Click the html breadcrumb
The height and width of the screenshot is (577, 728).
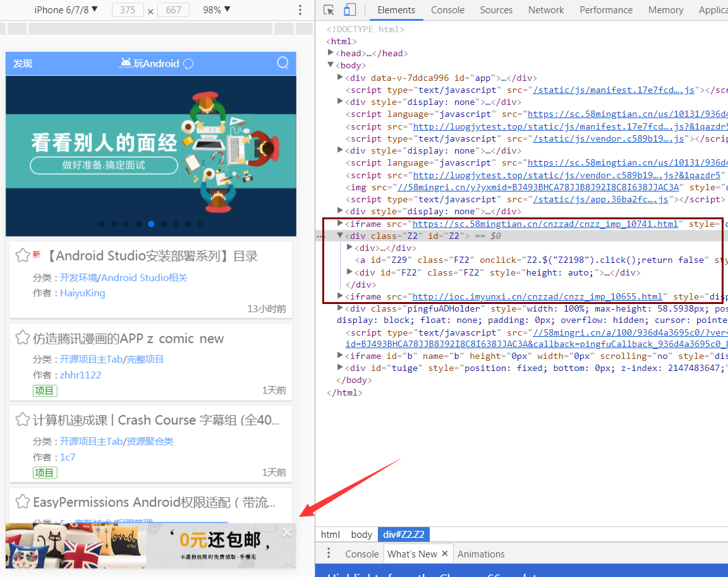click(x=330, y=534)
